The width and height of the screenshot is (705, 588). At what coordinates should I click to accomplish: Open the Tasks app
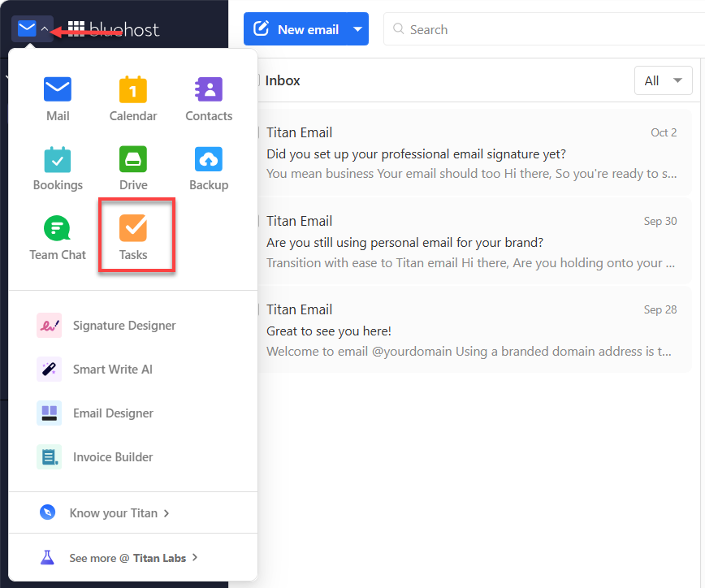point(133,229)
